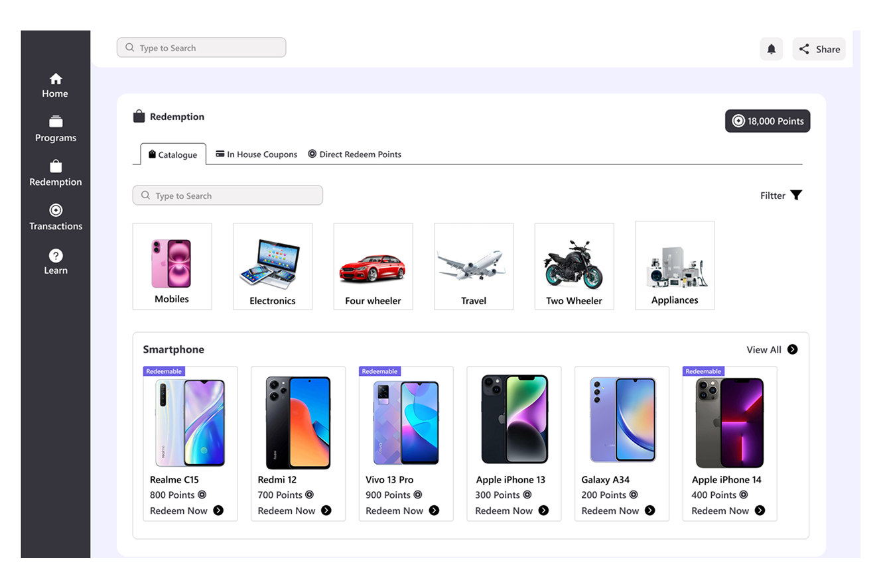The height and width of the screenshot is (588, 881).
Task: Click the Redemption page heading
Action: [177, 117]
